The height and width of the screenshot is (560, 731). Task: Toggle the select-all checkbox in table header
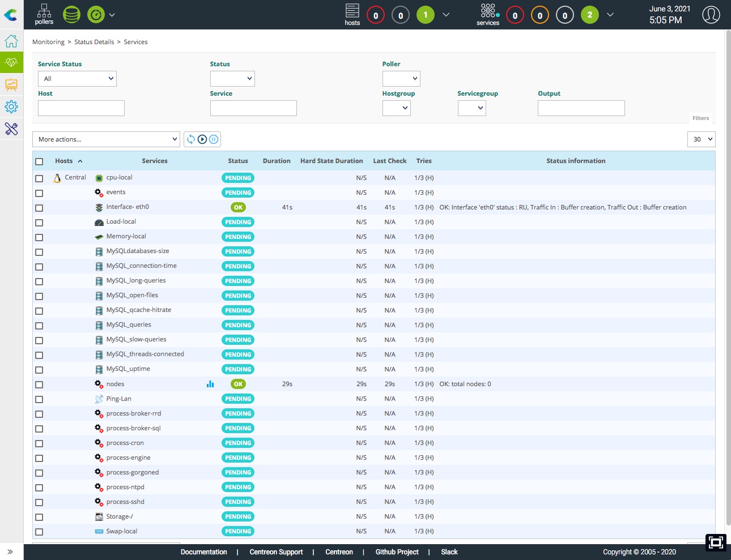coord(39,161)
